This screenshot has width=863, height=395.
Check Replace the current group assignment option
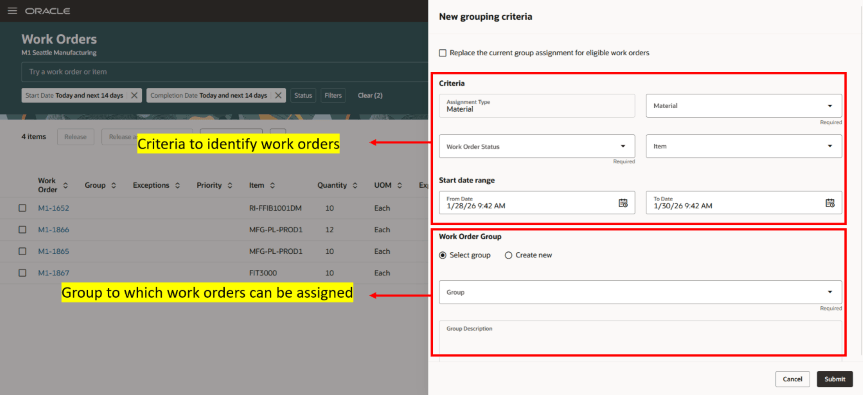tap(443, 53)
